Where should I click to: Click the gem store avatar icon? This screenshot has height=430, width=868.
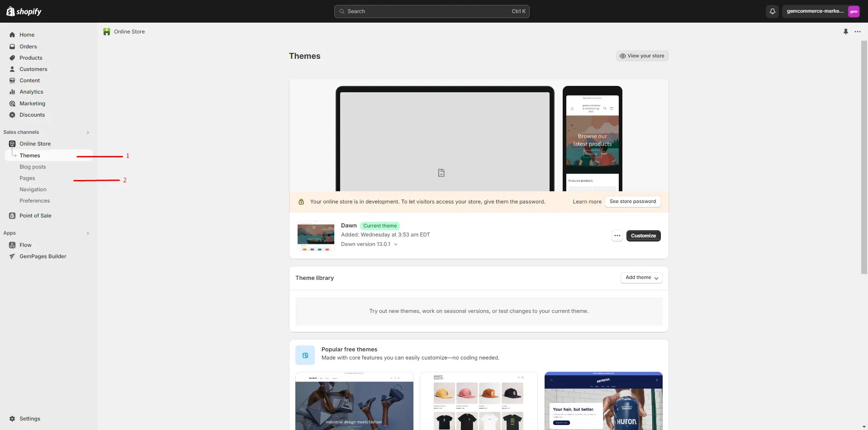[854, 11]
